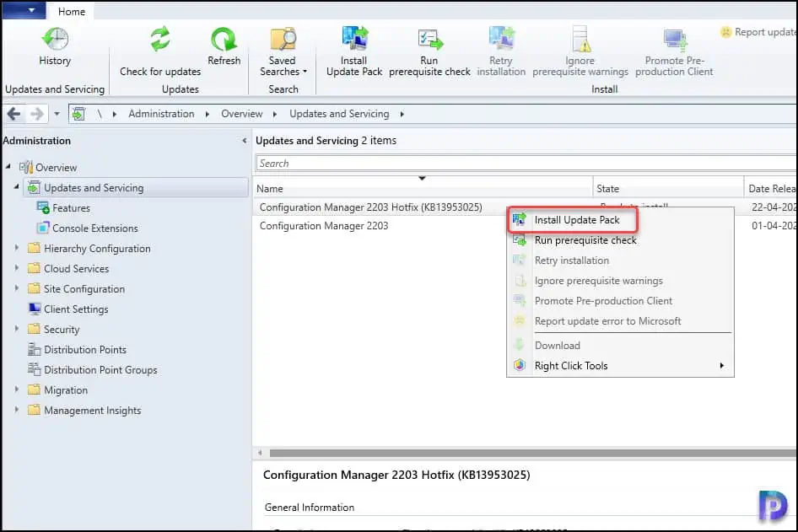Click the Distribution Points node icon
Screen dimensions: 798x532
[34, 349]
